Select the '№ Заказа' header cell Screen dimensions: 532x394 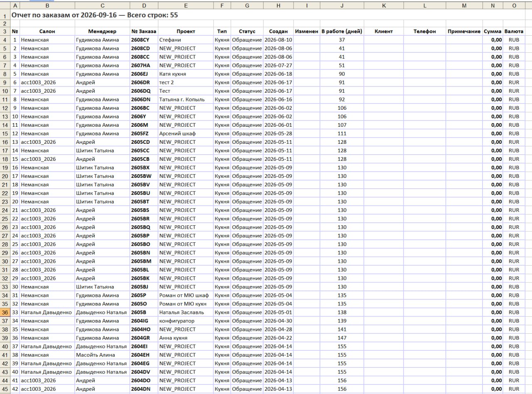(144, 31)
